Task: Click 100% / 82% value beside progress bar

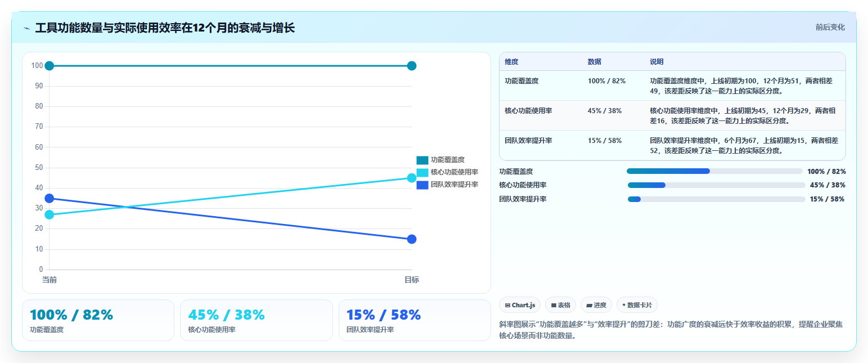Action: (x=826, y=171)
